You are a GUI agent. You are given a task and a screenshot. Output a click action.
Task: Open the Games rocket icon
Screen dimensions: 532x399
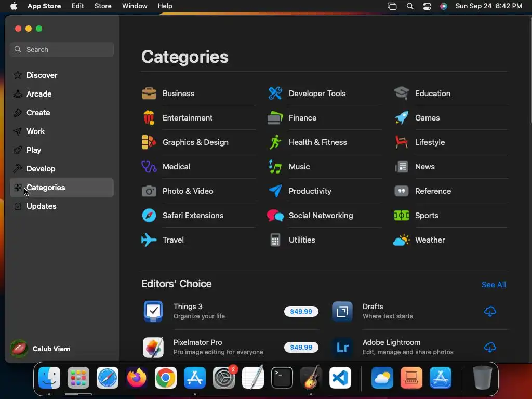point(402,118)
